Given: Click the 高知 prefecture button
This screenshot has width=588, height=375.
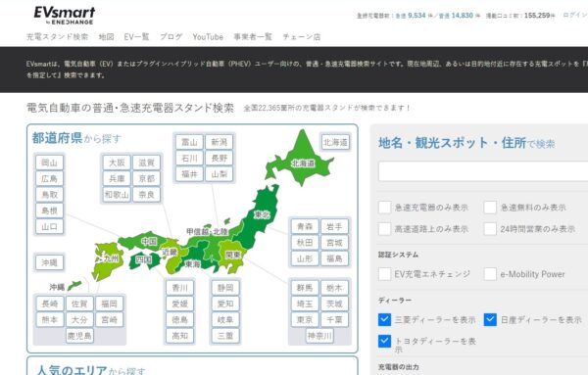Looking at the screenshot, I should [x=180, y=336].
